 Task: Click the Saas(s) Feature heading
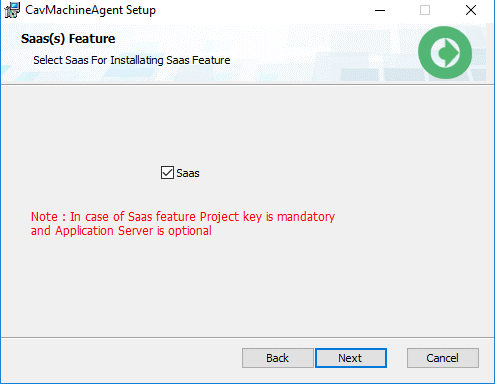click(x=68, y=39)
